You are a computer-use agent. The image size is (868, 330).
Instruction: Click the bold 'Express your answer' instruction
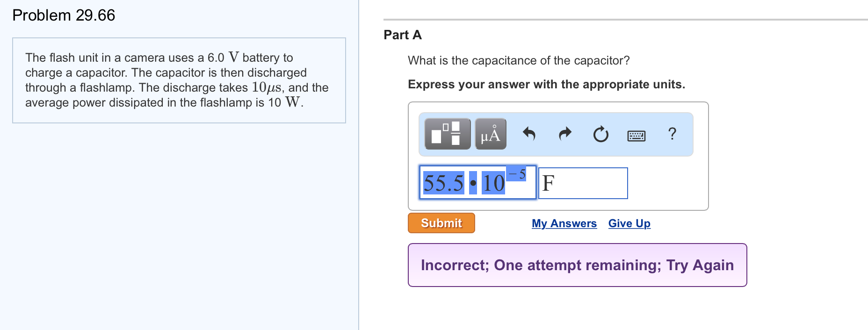coord(546,85)
